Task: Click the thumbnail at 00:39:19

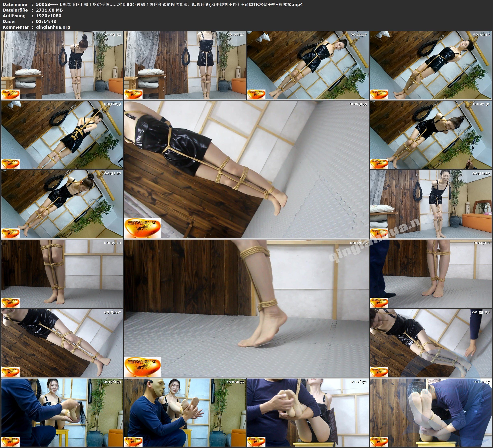Action: 62,274
